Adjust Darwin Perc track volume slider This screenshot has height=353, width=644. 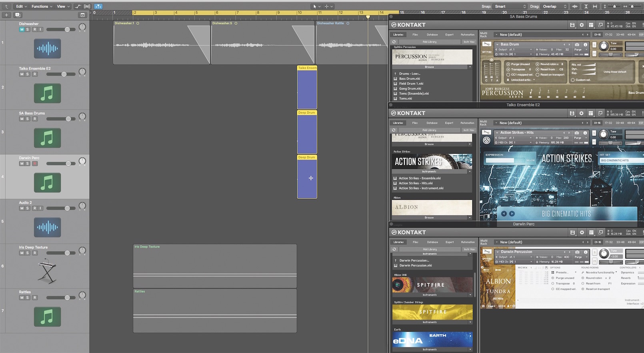pos(68,164)
